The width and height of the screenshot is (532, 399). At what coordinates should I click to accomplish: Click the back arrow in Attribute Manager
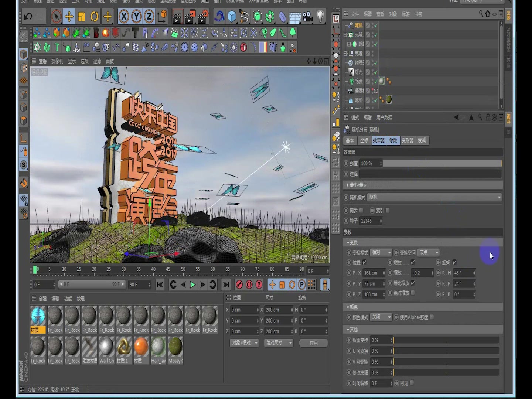click(457, 117)
